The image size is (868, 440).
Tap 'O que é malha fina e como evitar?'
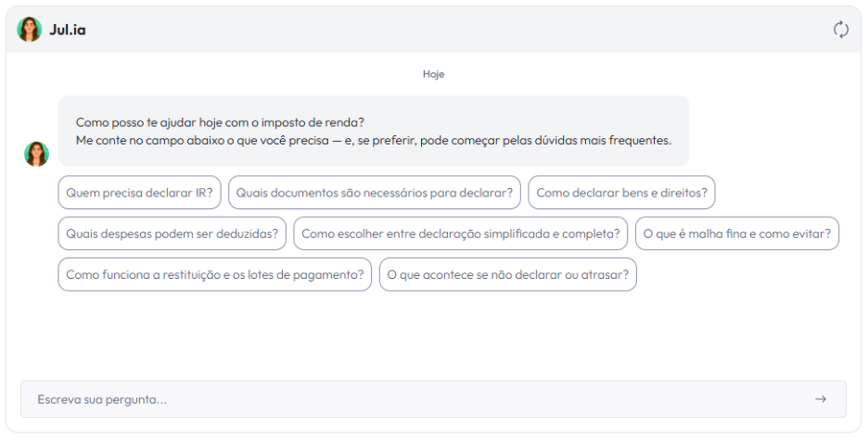(736, 233)
